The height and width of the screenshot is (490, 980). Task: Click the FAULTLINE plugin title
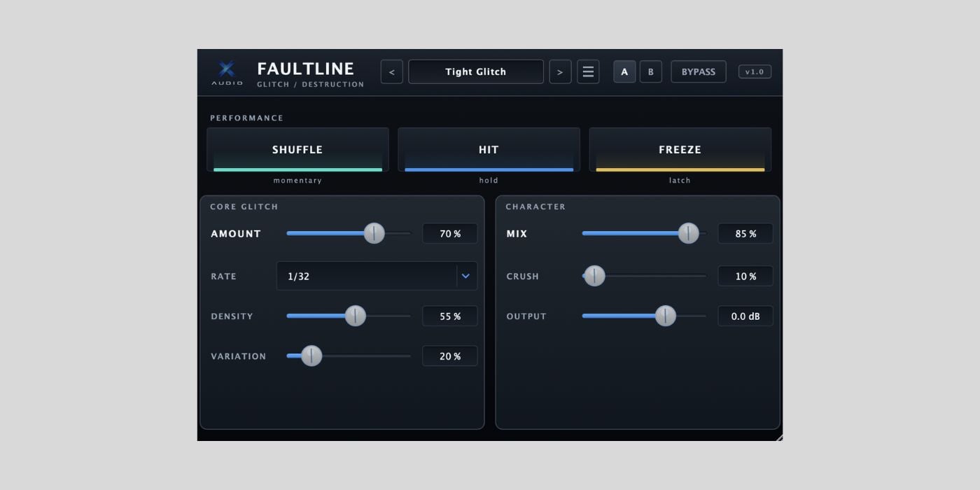[x=306, y=69]
